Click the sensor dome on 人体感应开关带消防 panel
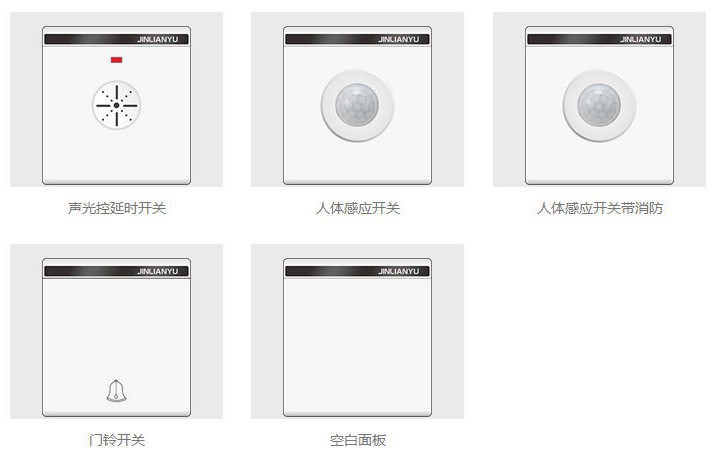Screen dimensions: 720x465 coord(599,105)
